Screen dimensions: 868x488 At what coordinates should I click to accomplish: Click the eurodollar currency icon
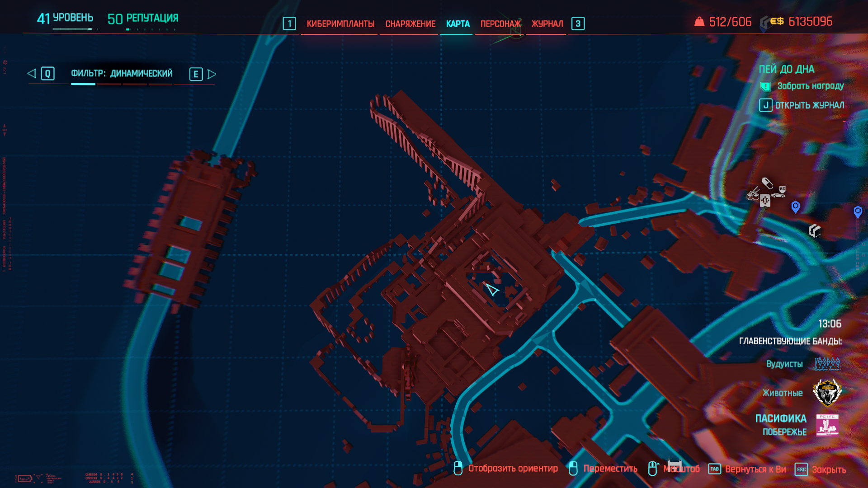[777, 21]
